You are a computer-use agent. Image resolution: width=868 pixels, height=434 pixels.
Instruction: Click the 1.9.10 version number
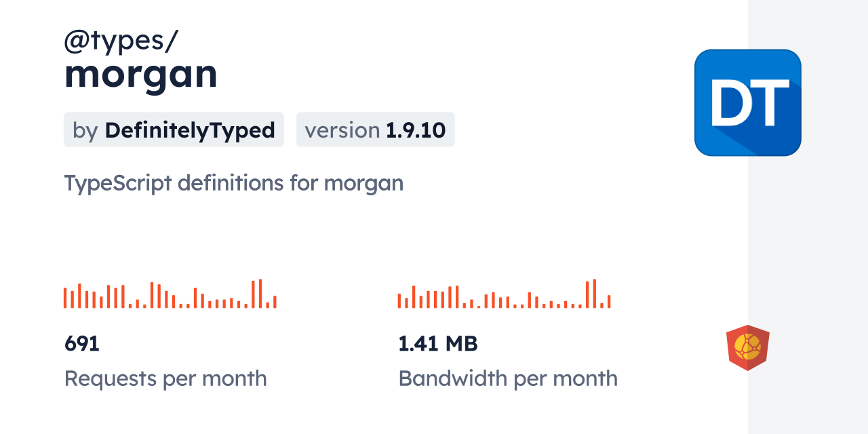(x=416, y=130)
